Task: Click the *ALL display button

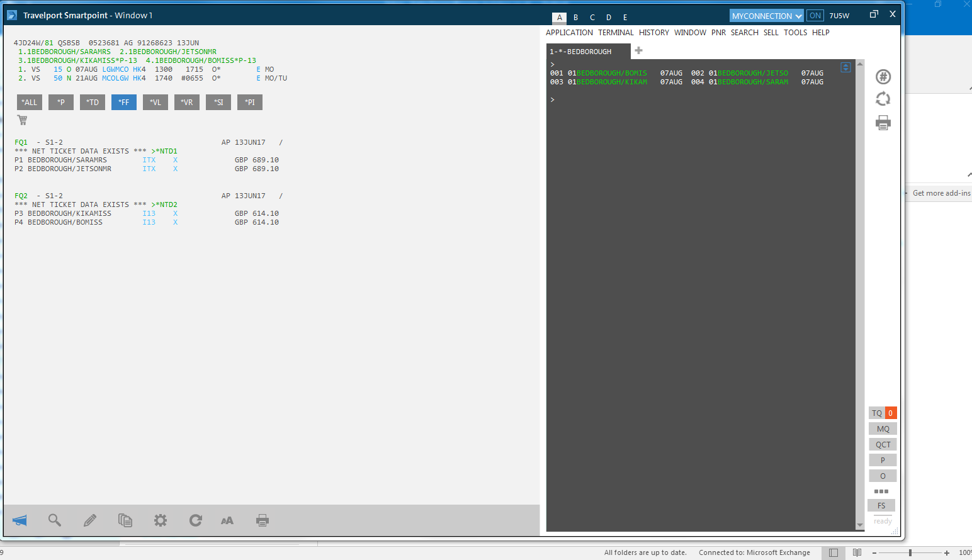Action: pyautogui.click(x=30, y=102)
